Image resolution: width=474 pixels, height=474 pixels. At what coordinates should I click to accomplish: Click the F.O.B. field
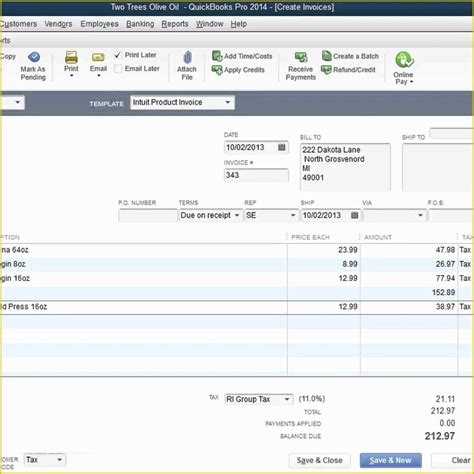coord(452,215)
